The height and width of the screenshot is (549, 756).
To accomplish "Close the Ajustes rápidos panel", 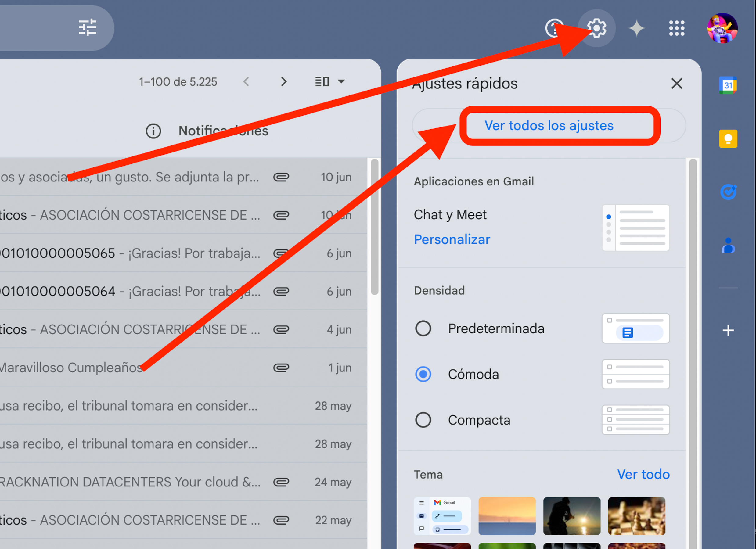I will [676, 83].
